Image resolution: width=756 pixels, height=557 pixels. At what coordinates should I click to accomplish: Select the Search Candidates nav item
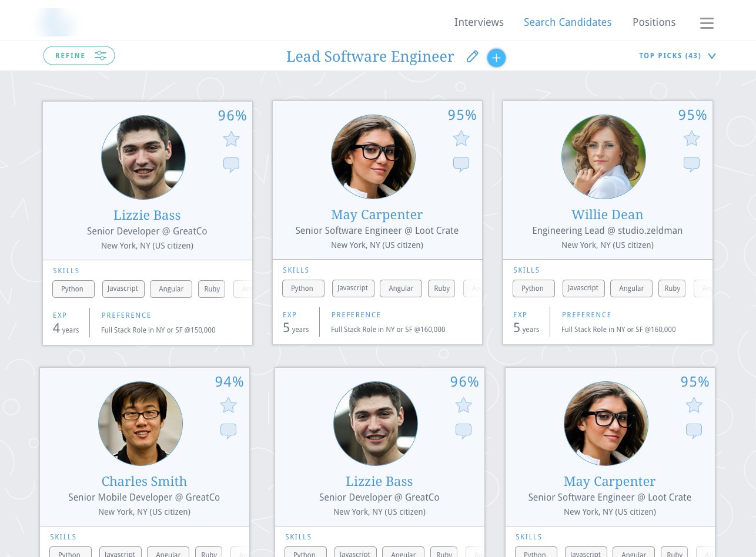[567, 22]
